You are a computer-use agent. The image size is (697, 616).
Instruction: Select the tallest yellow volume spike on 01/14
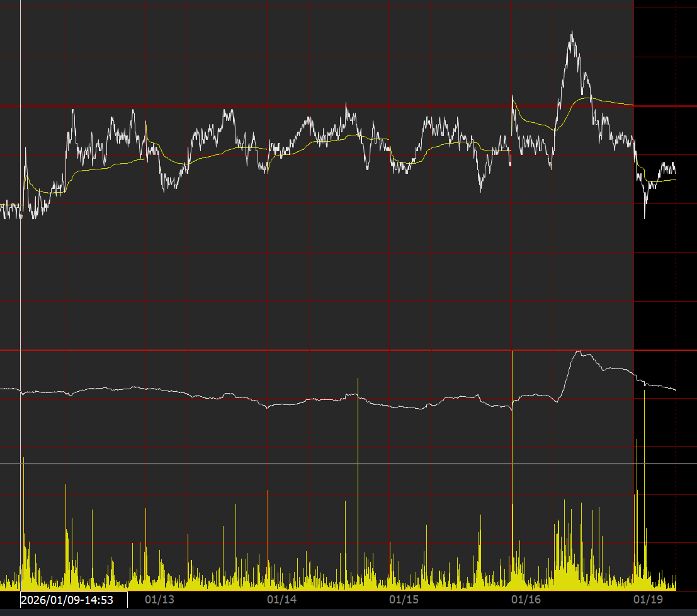tap(358, 380)
